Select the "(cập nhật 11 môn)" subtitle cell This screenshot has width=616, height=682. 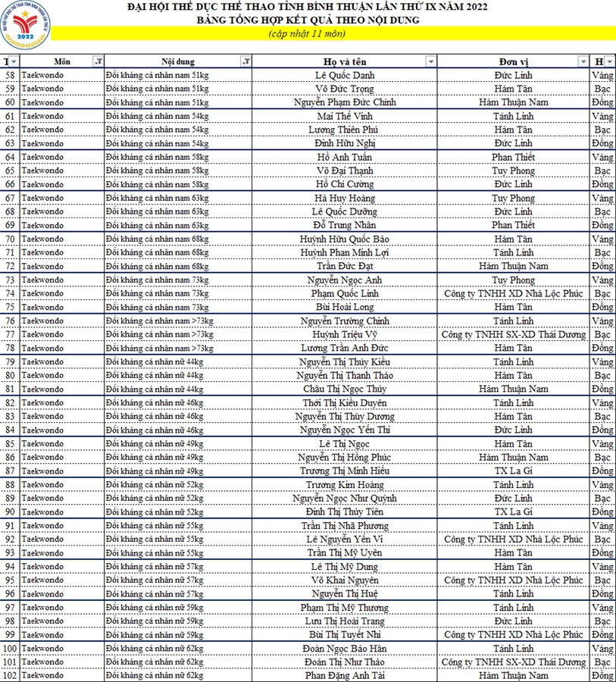pyautogui.click(x=307, y=34)
